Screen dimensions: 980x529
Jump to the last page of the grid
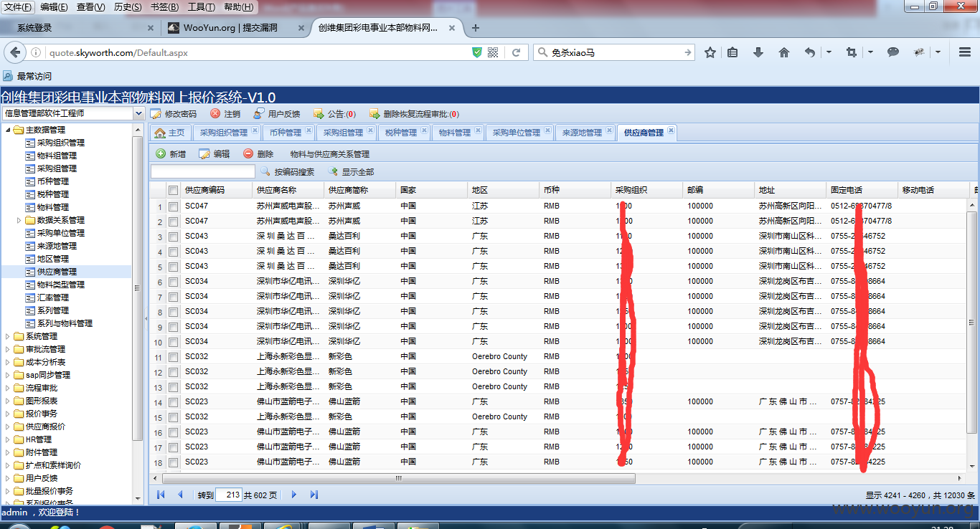click(x=314, y=495)
